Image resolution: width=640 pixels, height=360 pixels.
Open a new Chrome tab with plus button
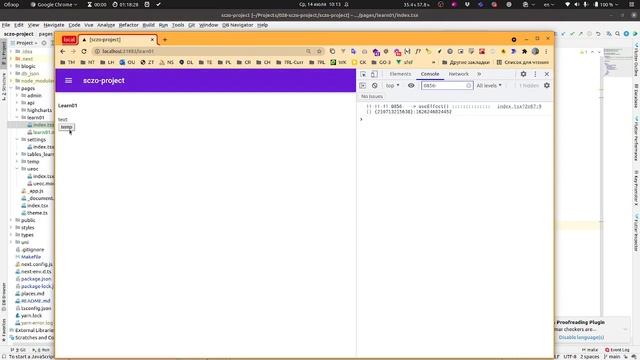(165, 40)
